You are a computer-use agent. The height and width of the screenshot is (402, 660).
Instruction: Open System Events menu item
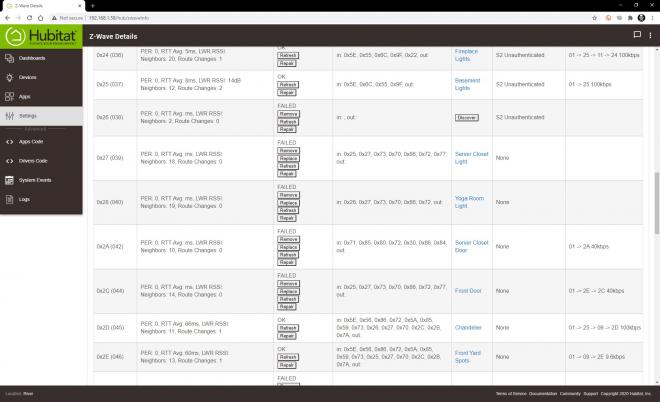(x=35, y=180)
